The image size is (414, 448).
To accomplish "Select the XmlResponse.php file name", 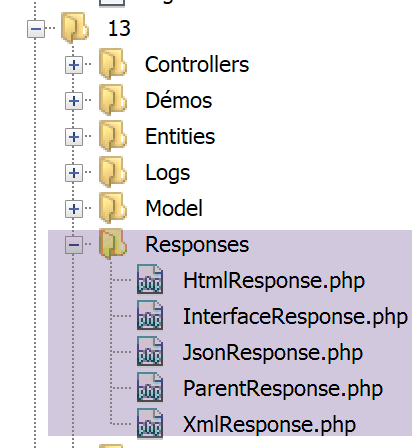I will (269, 425).
